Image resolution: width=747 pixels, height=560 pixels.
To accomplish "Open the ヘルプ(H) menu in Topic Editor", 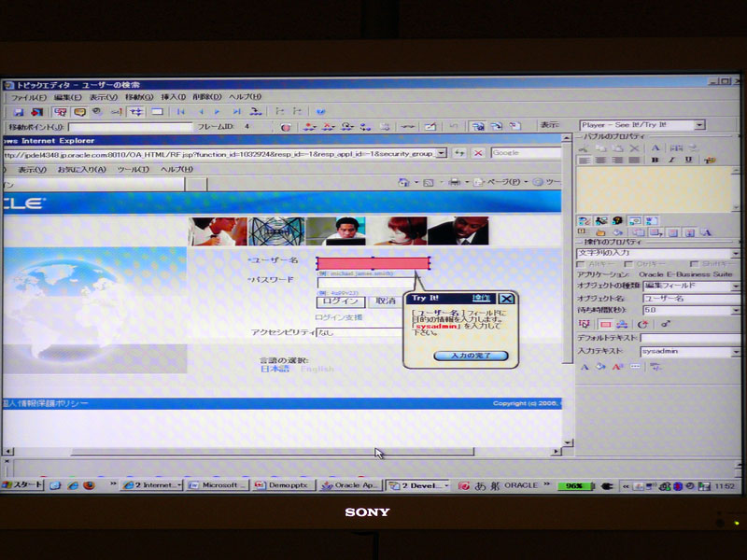I will (x=246, y=97).
